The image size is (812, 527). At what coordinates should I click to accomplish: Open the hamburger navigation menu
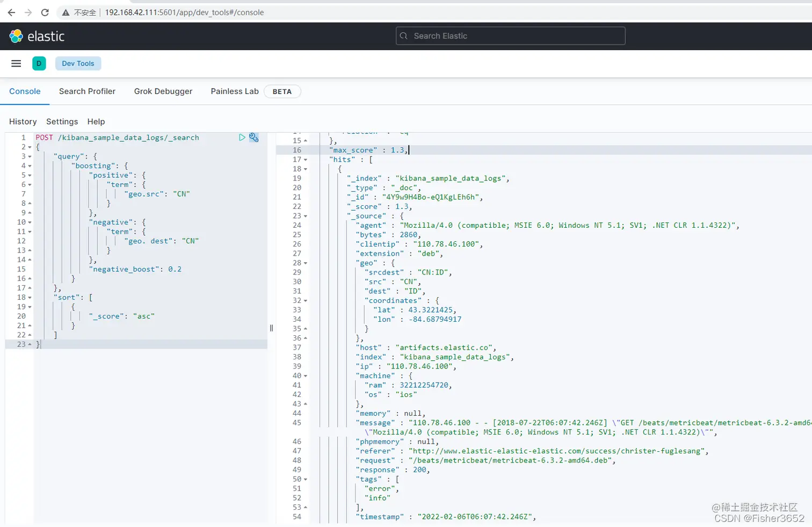coord(16,63)
